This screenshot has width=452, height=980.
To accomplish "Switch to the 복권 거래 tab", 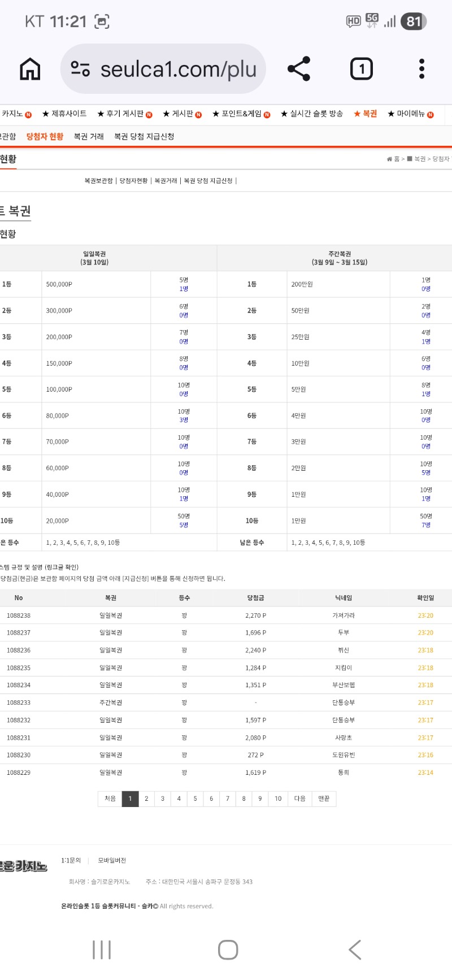I will pos(89,136).
